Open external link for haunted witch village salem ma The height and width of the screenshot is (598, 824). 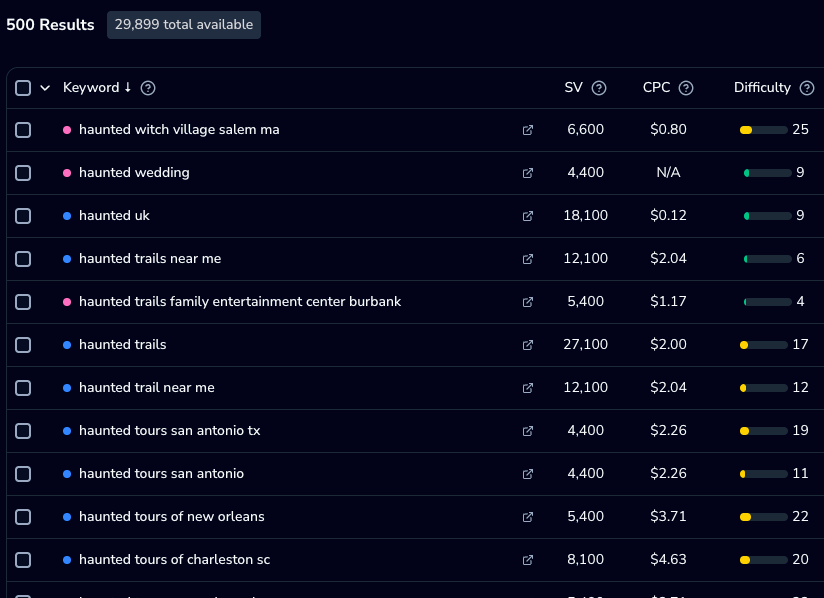528,130
